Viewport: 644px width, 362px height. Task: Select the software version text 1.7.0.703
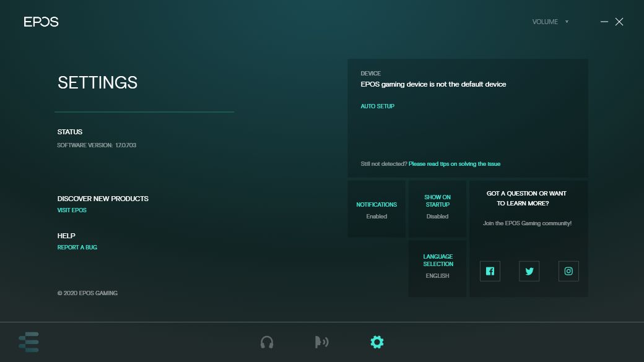[126, 145]
